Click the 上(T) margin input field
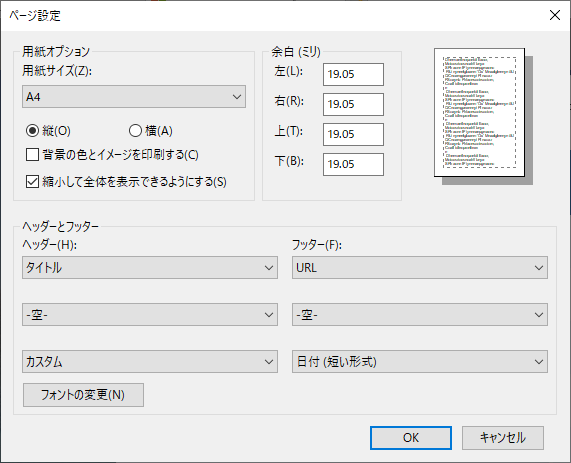 tap(353, 134)
